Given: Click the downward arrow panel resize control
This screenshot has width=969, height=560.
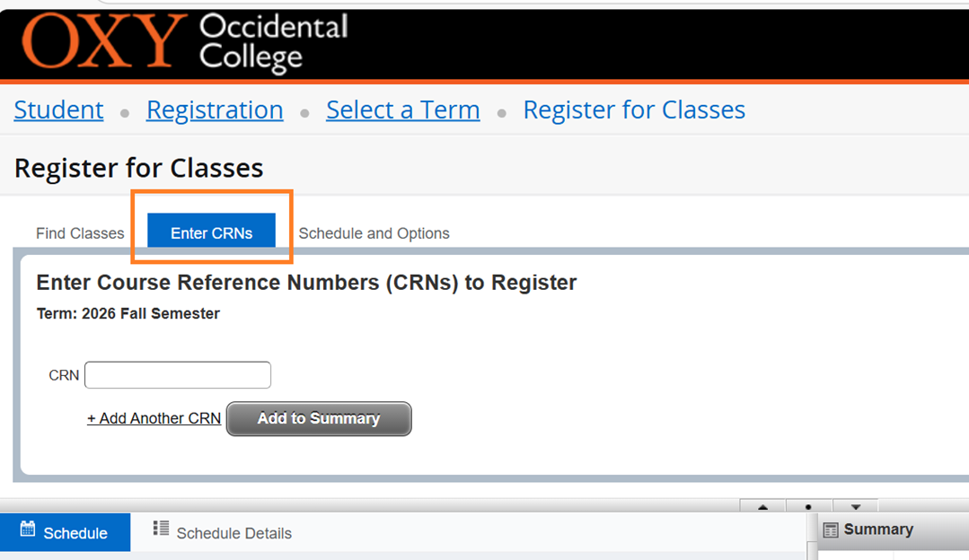Looking at the screenshot, I should (855, 507).
